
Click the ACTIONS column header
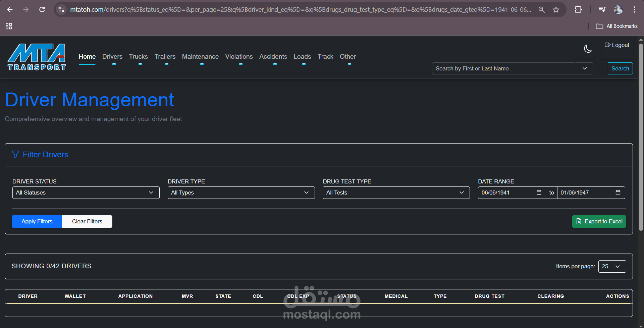tap(618, 296)
